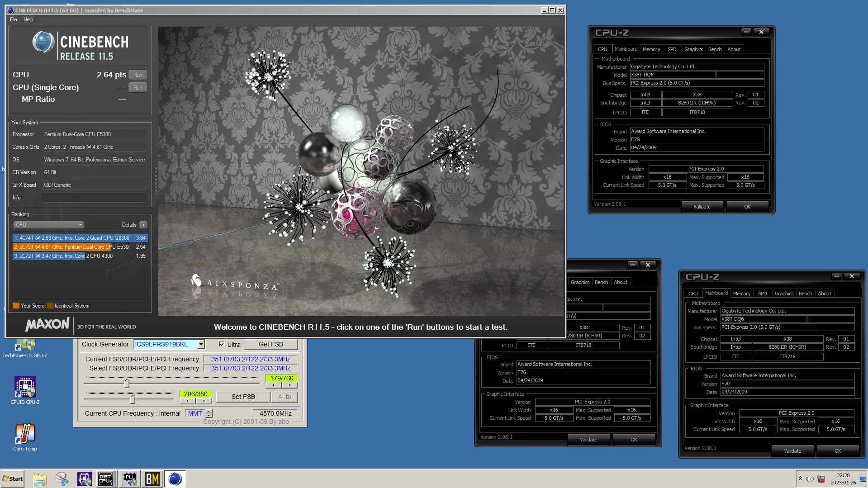
Task: Click the Set FSB button
Action: point(243,397)
